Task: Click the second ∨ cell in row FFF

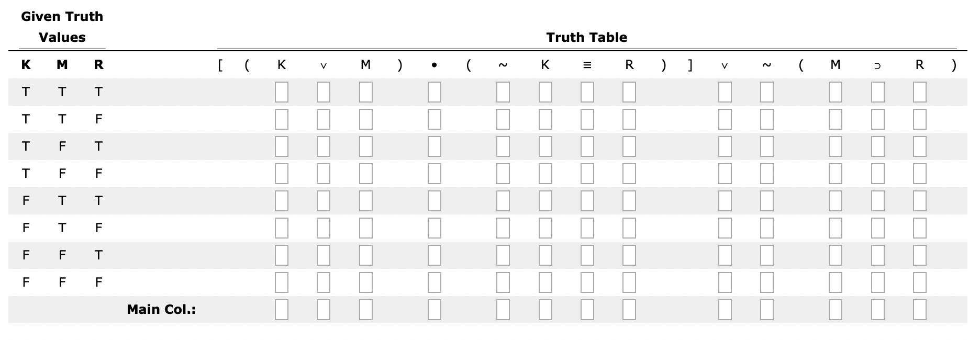Action: click(725, 282)
